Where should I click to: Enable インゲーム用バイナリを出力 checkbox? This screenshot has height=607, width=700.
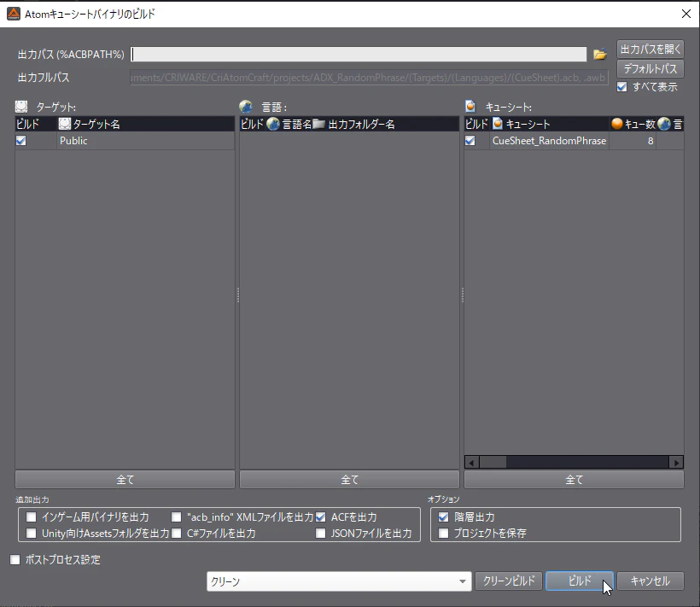point(32,517)
